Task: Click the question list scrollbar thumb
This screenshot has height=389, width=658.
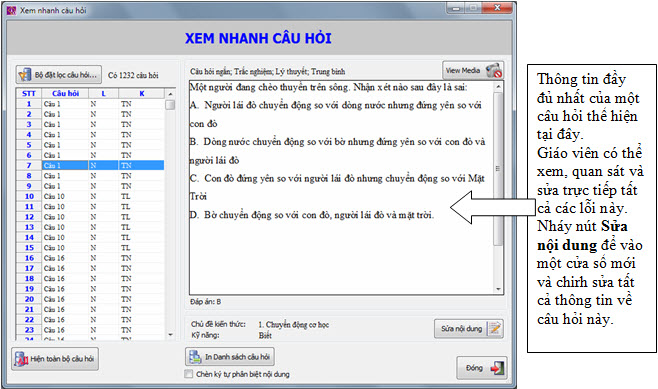Action: (x=170, y=104)
